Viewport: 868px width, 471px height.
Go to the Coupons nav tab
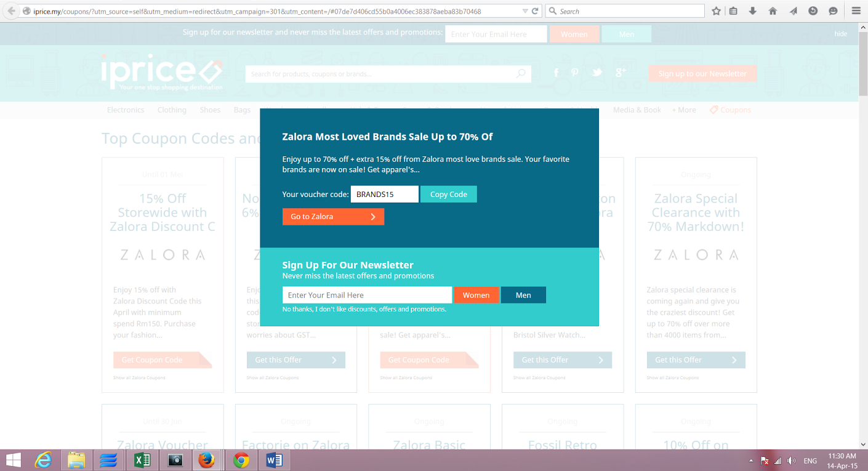point(730,110)
